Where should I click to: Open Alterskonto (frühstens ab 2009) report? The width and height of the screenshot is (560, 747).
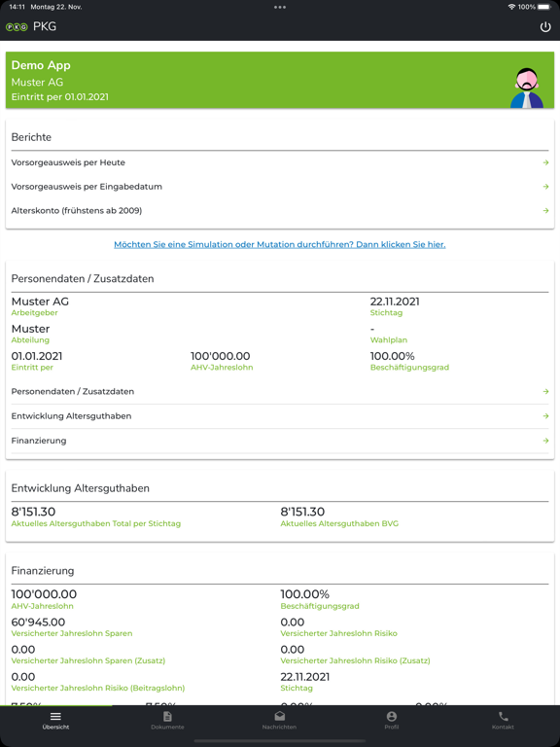(x=280, y=210)
